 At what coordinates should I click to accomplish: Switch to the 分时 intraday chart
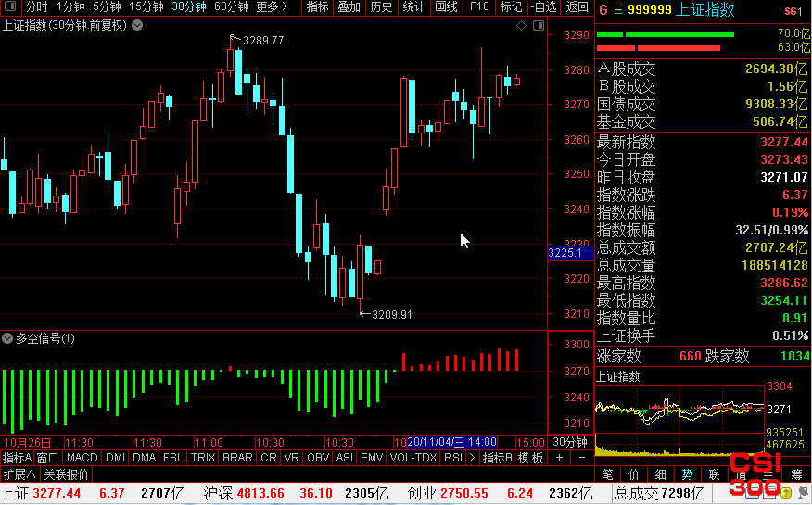(x=37, y=6)
